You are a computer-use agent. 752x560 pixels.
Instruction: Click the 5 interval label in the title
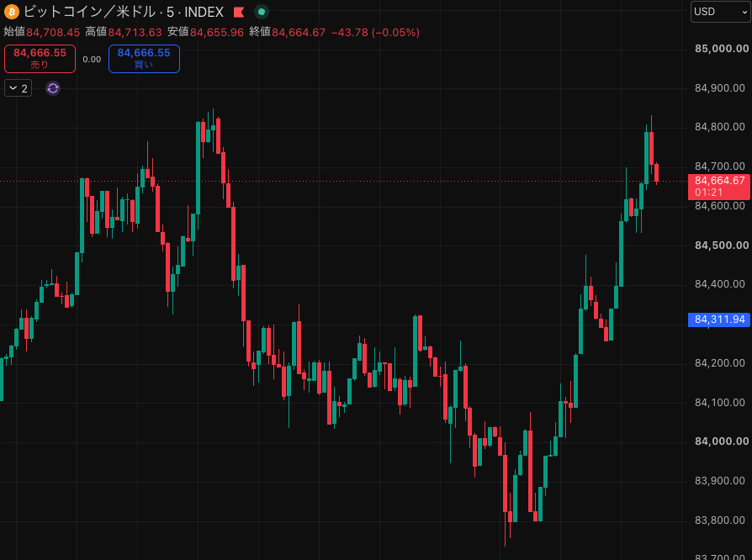[170, 12]
